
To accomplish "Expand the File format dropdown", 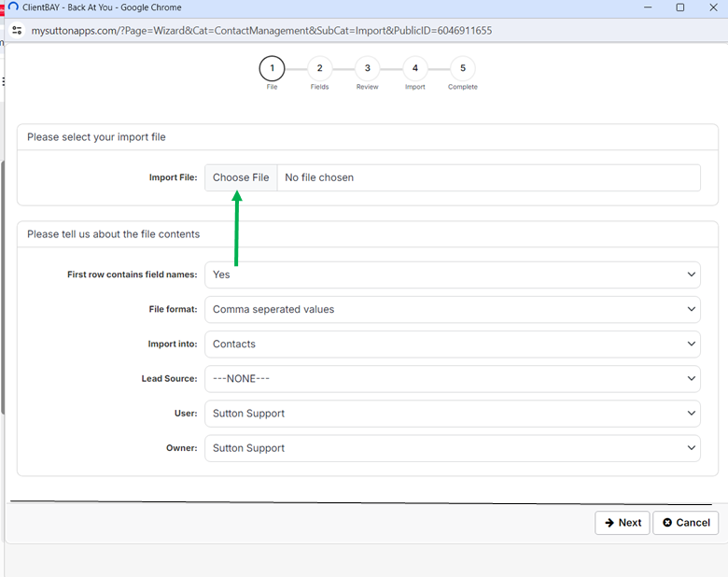I will click(452, 309).
